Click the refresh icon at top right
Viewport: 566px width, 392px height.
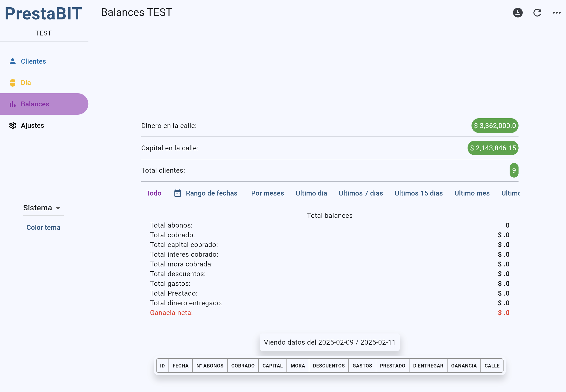[x=537, y=13]
